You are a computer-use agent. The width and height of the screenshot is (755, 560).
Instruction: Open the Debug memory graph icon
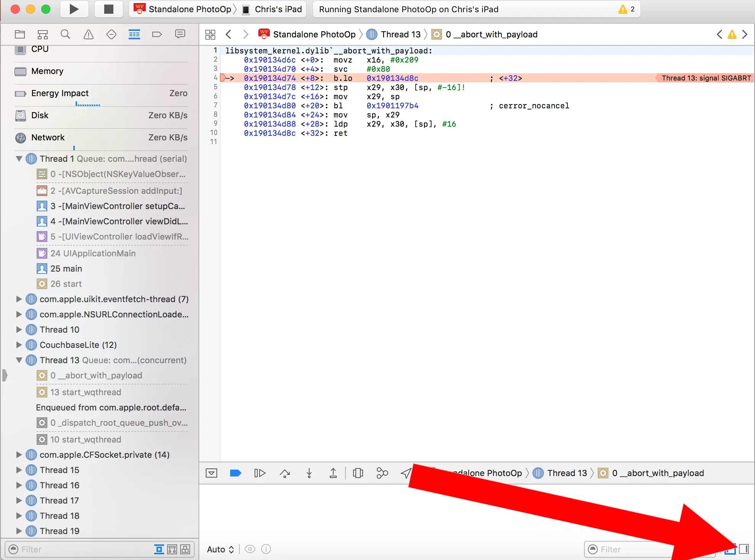[382, 473]
